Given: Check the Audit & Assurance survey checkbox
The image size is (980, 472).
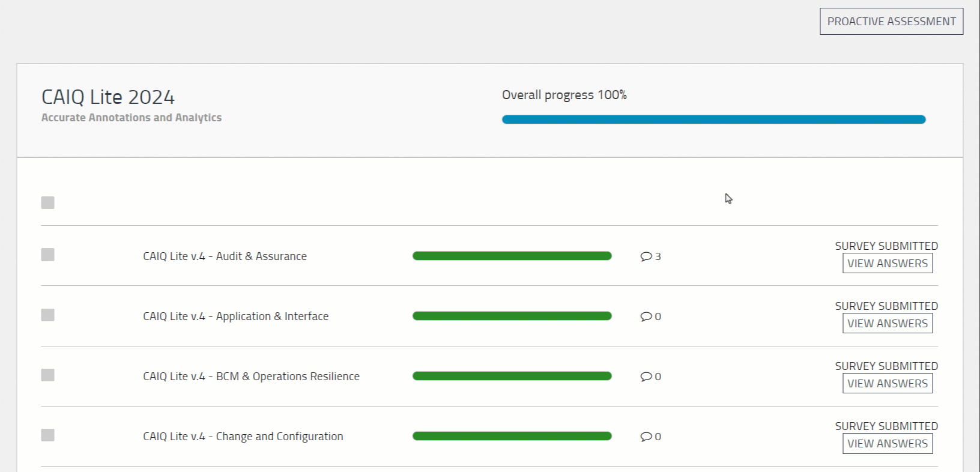Looking at the screenshot, I should point(48,255).
